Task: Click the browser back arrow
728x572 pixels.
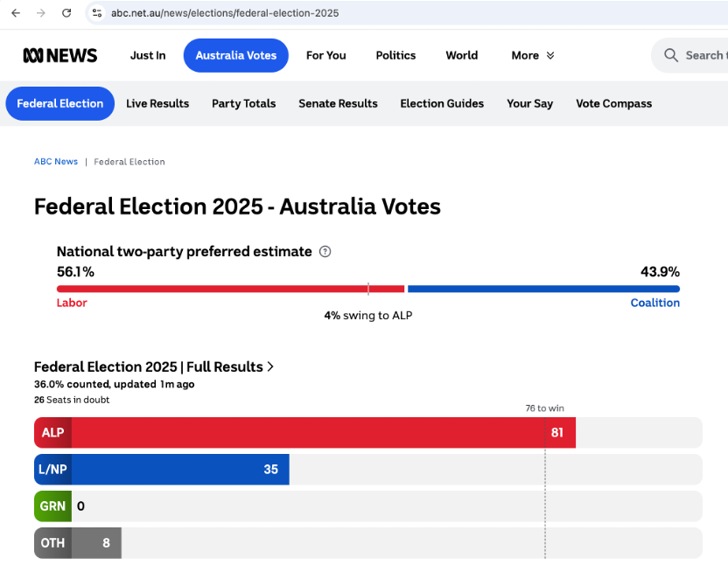Action: pyautogui.click(x=16, y=13)
